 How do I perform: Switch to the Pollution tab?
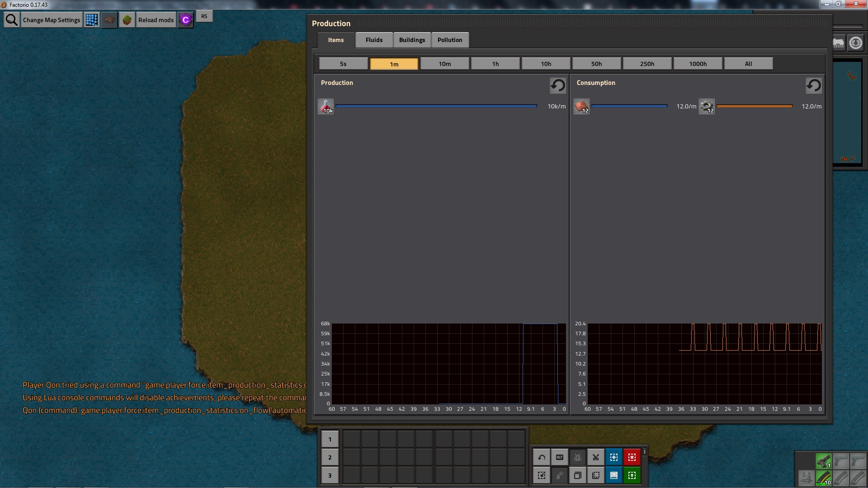click(x=449, y=40)
